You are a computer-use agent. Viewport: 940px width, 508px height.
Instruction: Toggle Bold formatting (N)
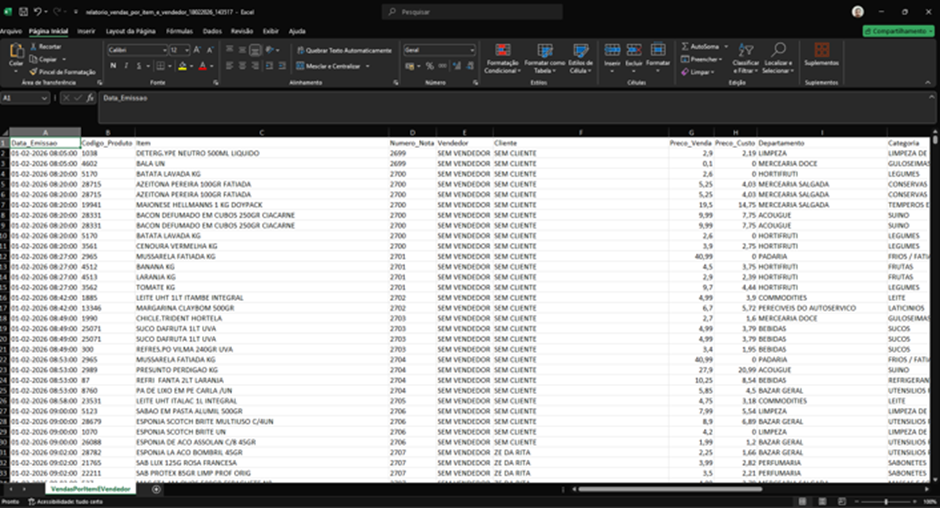point(113,66)
